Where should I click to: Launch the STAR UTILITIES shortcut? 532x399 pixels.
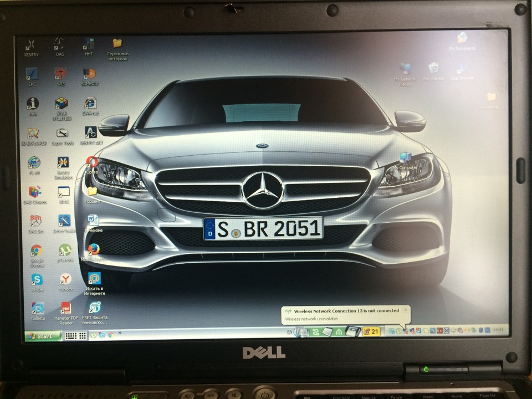(62, 109)
